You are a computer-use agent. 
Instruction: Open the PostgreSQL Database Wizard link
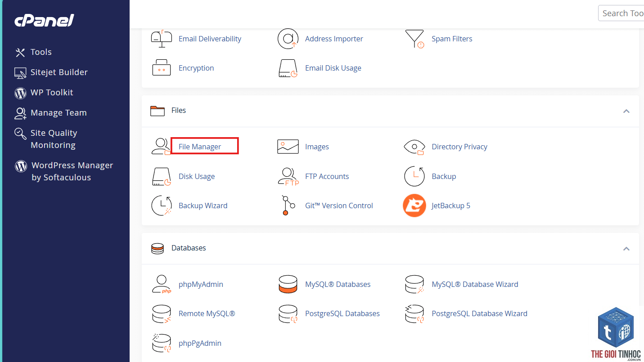pos(479,313)
